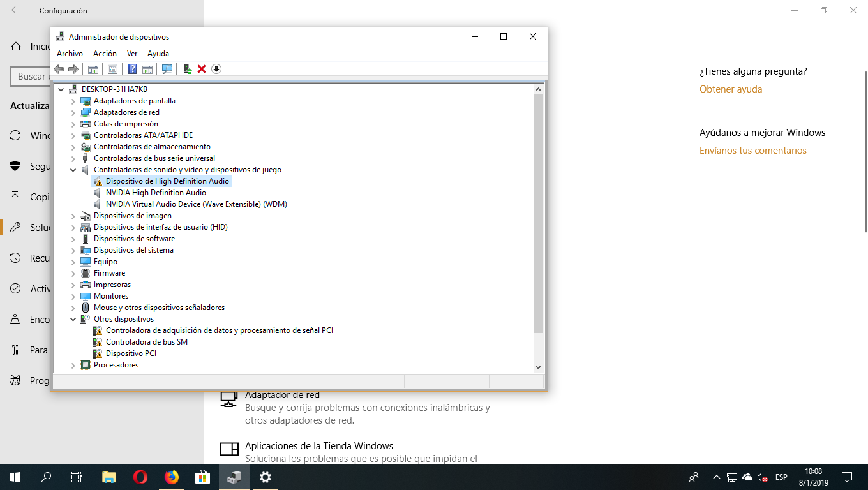Click the Inicio home icon in Configuración
868x490 pixels.
[15, 47]
